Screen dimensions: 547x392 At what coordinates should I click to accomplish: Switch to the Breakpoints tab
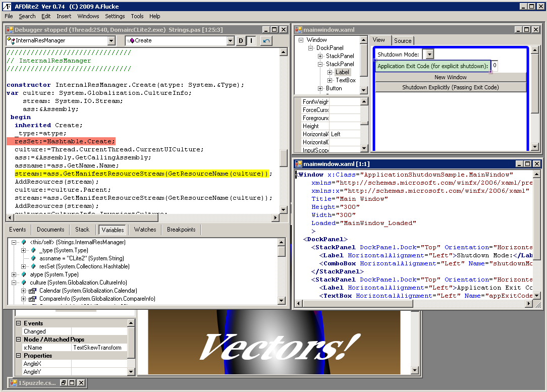[x=181, y=230]
